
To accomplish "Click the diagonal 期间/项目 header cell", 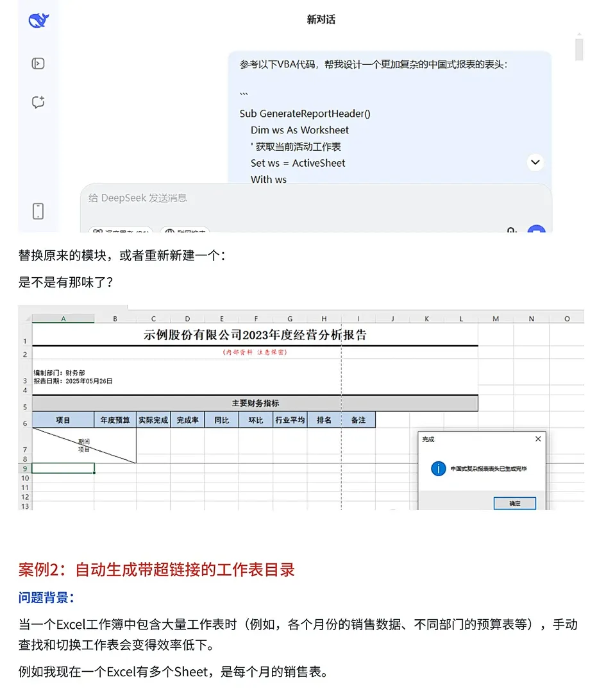I will coord(84,445).
